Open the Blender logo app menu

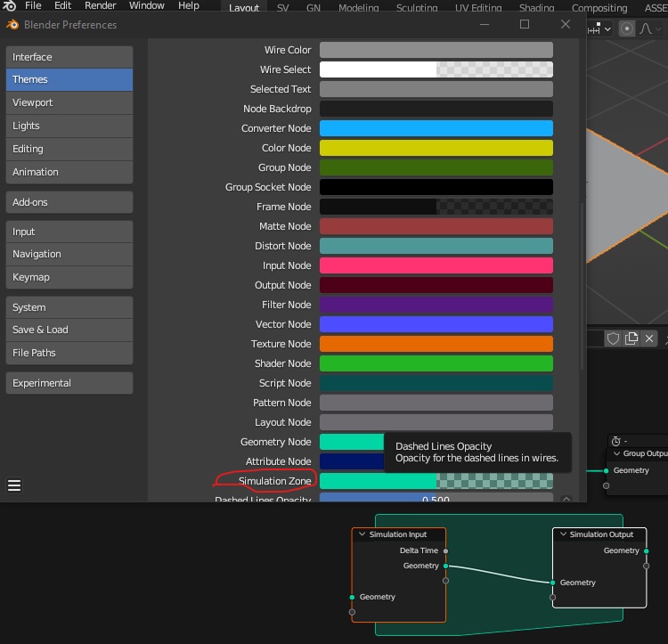[x=10, y=5]
